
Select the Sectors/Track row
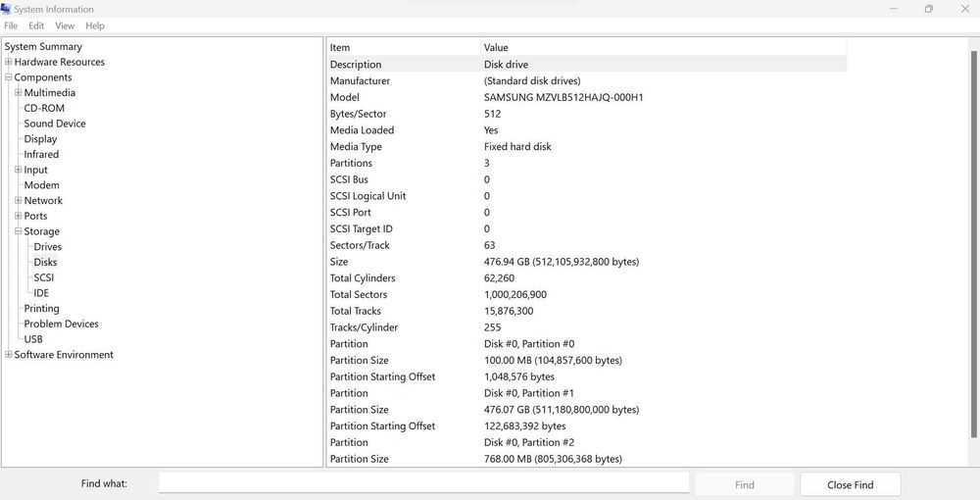587,245
